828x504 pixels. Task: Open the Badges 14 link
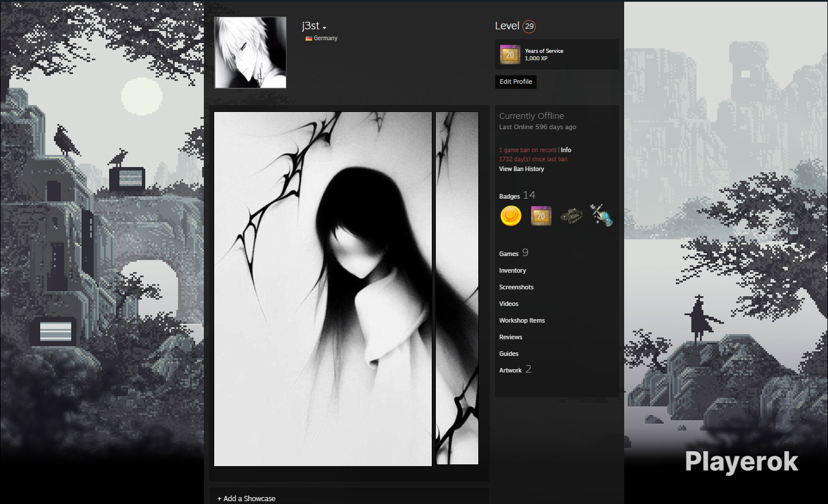(517, 196)
